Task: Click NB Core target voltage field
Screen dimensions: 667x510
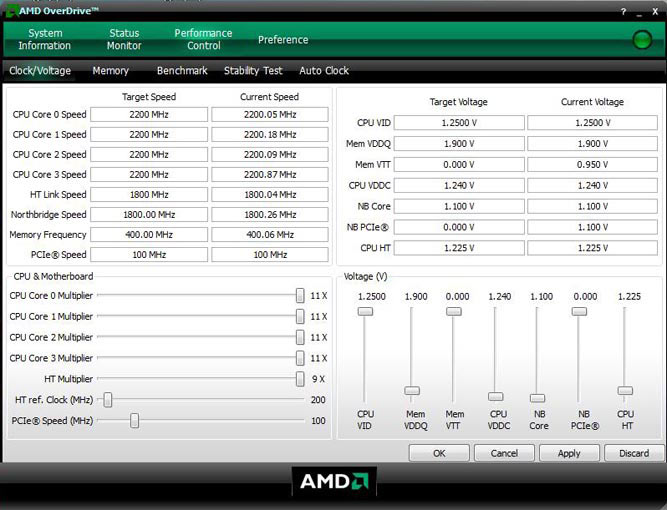Action: click(459, 206)
